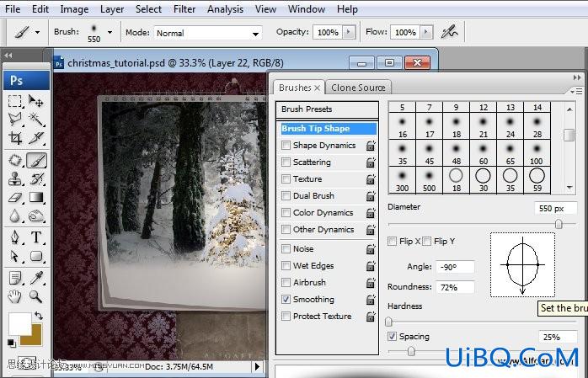
Task: Open the Layer menu
Action: (x=112, y=9)
